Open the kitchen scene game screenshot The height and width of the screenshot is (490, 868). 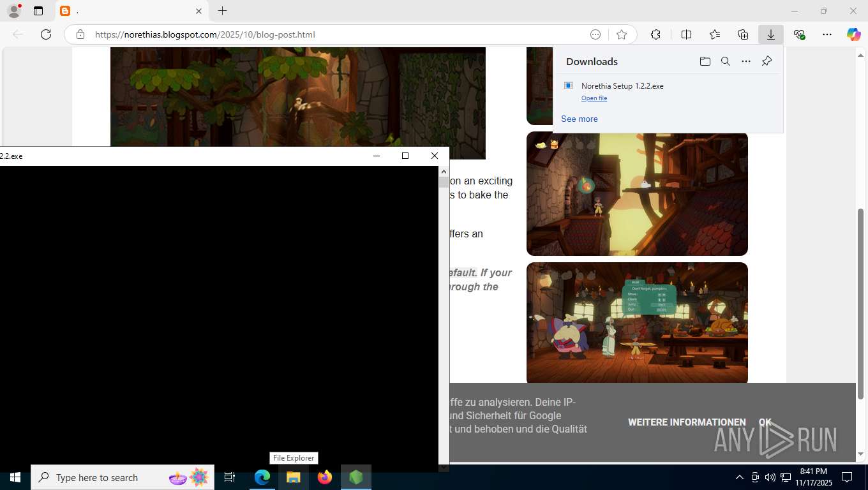coord(637,323)
